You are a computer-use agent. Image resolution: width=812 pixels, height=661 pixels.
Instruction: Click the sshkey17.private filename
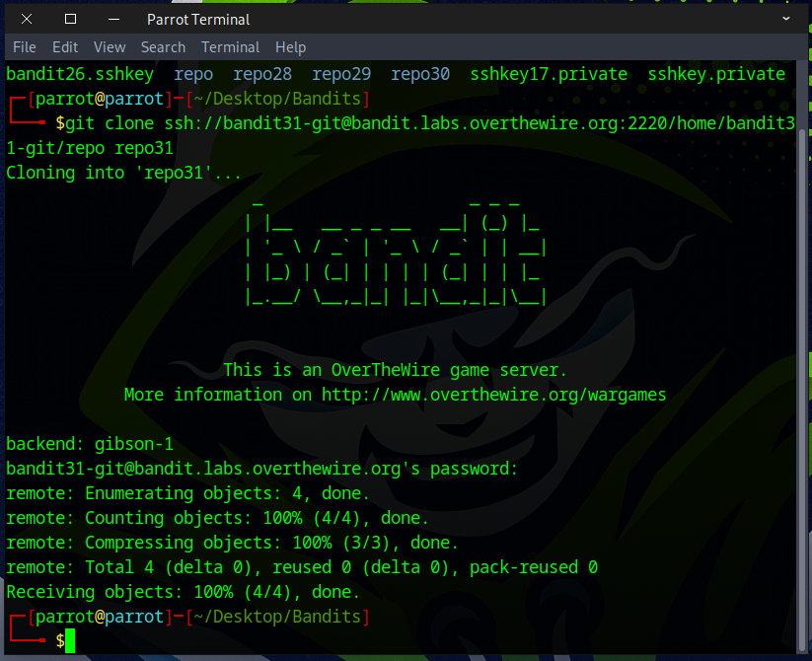point(549,74)
